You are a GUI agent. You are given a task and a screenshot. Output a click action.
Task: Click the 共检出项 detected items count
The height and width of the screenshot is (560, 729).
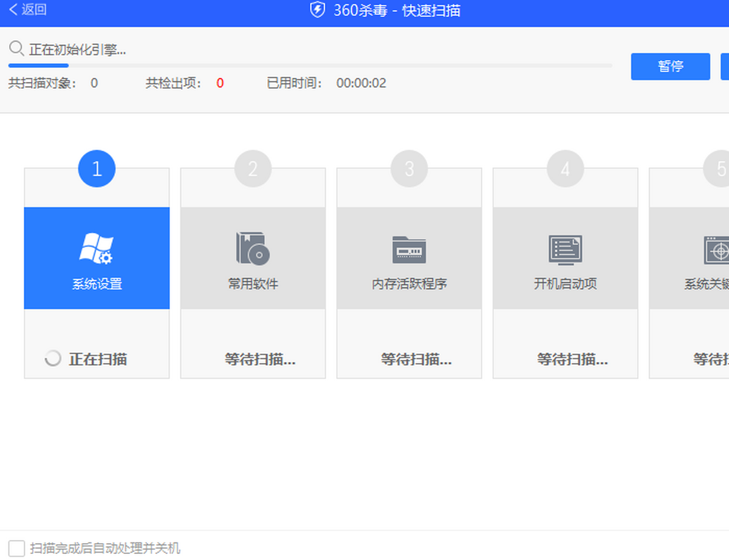tap(220, 83)
